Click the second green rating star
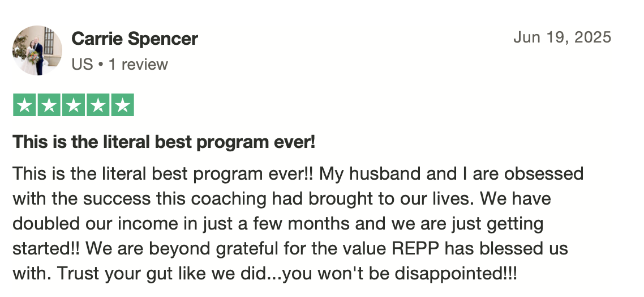Image resolution: width=644 pixels, height=297 pixels. tap(49, 105)
